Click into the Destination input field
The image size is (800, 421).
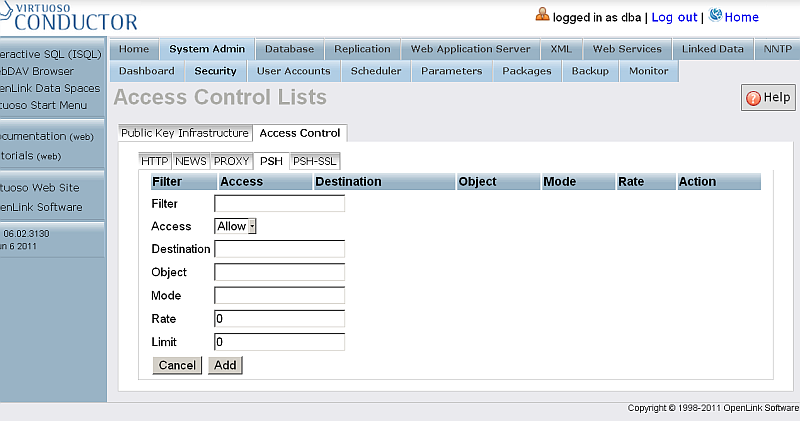279,249
